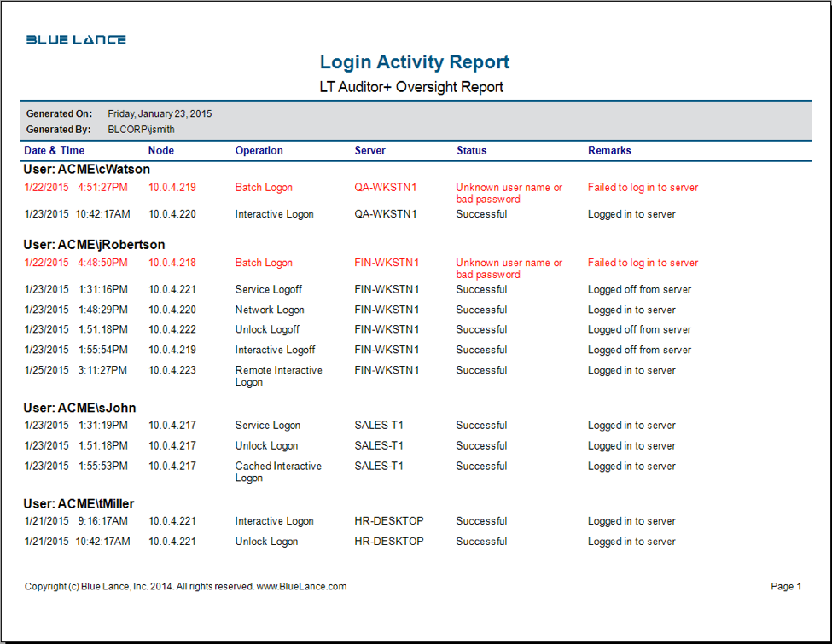Click the node address 10.0.4.222
The image size is (832, 644).
point(172,329)
